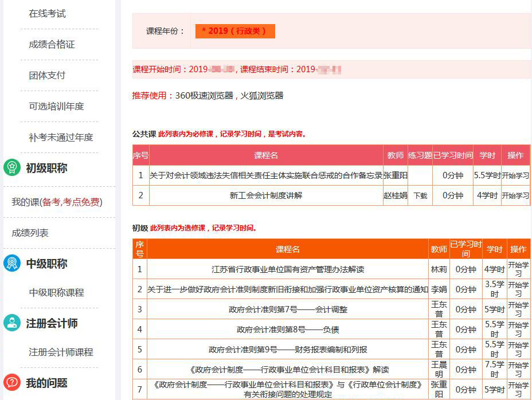The height and width of the screenshot is (400, 532).
Task: Open 可选培训年度 sidebar item
Action: [56, 106]
